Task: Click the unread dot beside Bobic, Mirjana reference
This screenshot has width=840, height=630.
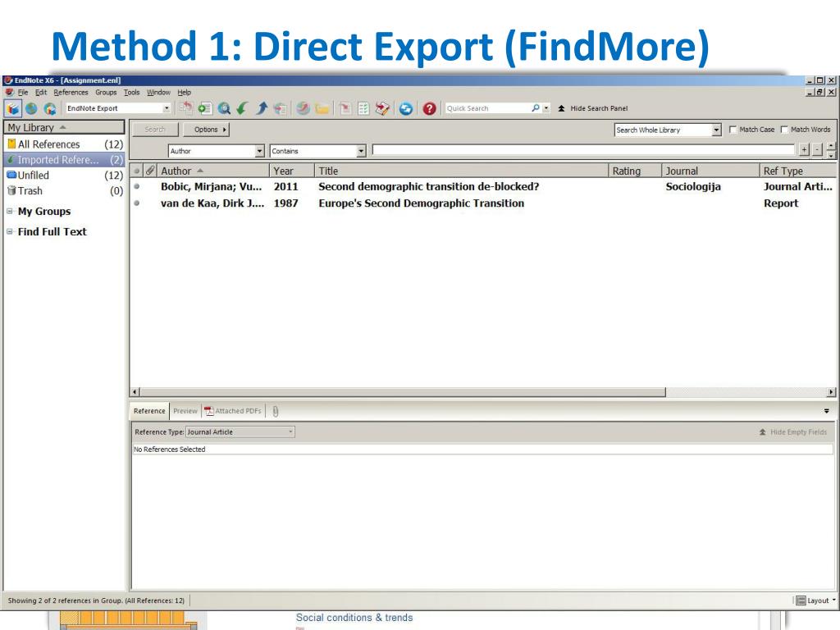Action: tap(137, 186)
